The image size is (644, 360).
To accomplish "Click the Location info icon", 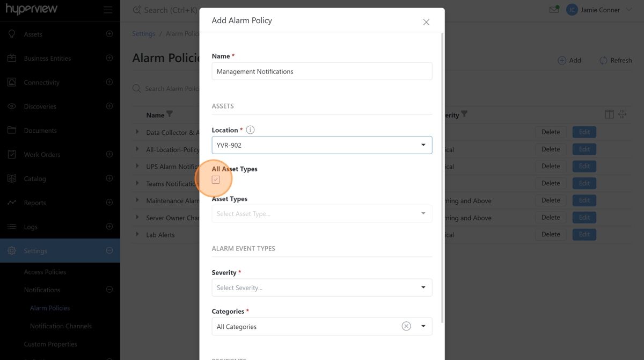I will [x=250, y=130].
